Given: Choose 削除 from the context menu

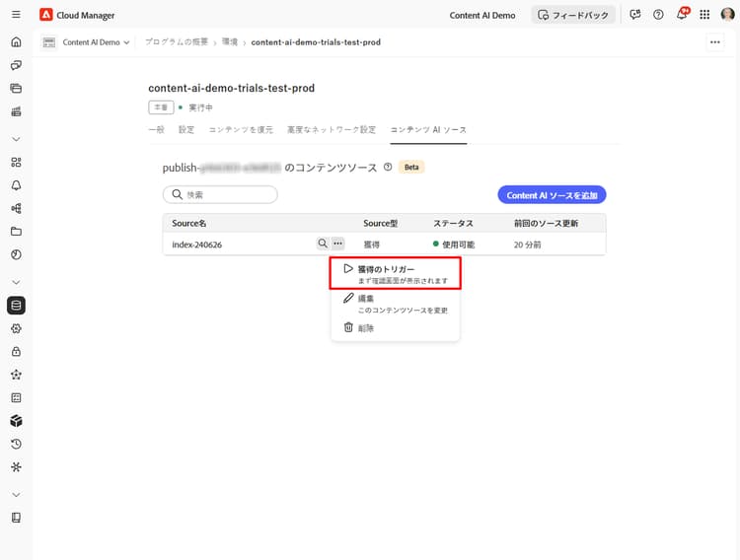Looking at the screenshot, I should pyautogui.click(x=395, y=328).
